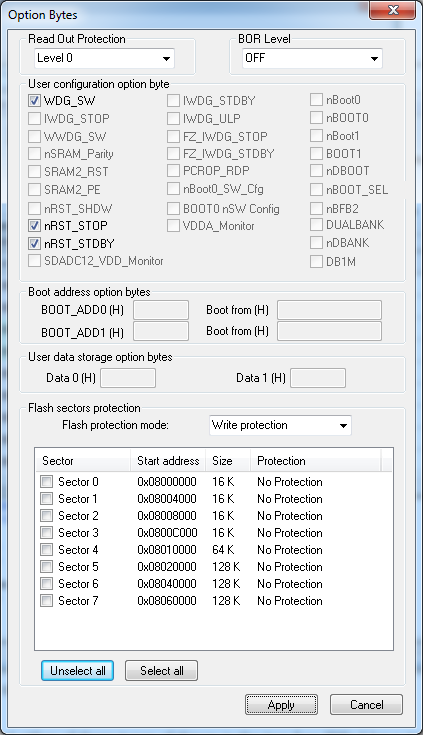Image resolution: width=423 pixels, height=735 pixels.
Task: Click the nSRAM_Parity checkbox
Action: point(35,154)
